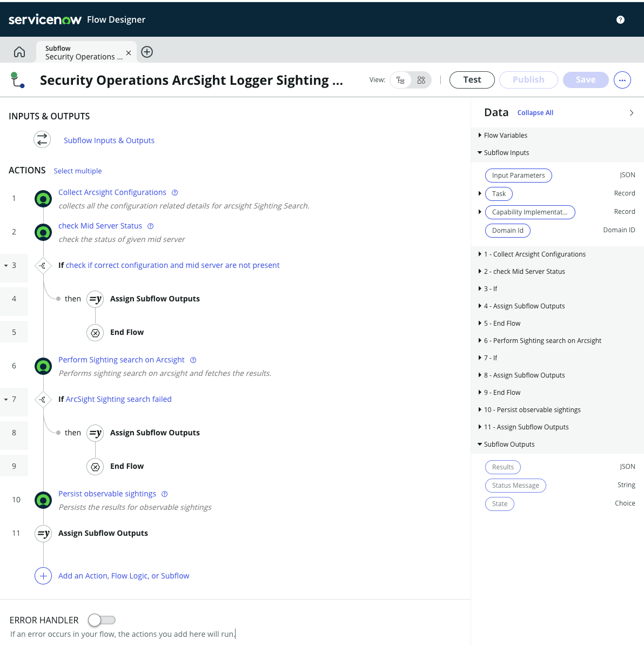Select the State output data pill

pyautogui.click(x=499, y=504)
